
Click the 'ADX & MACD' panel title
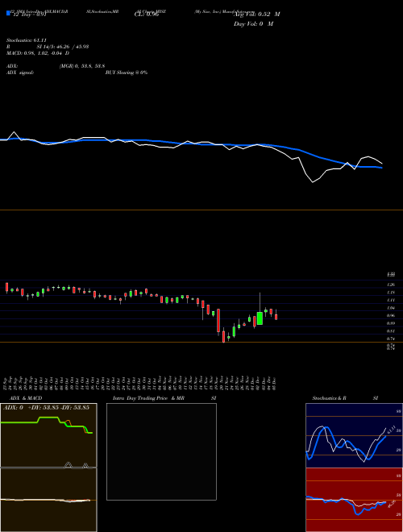[26, 398]
